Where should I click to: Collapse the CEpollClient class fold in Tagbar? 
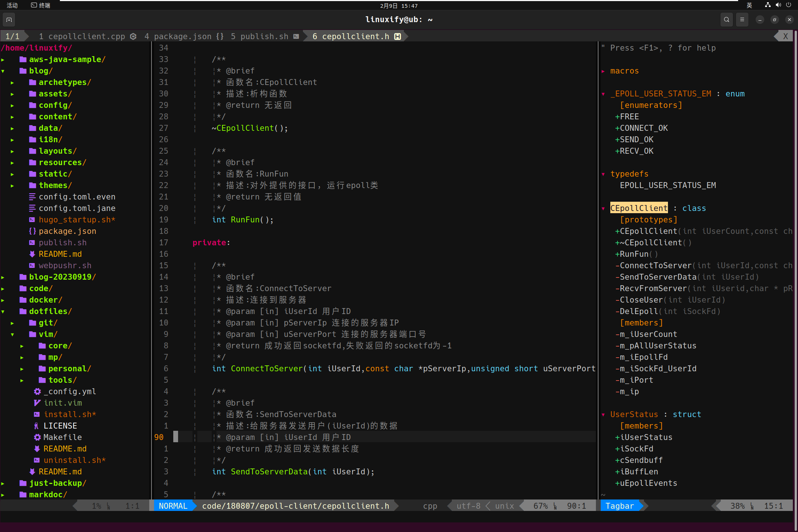603,208
